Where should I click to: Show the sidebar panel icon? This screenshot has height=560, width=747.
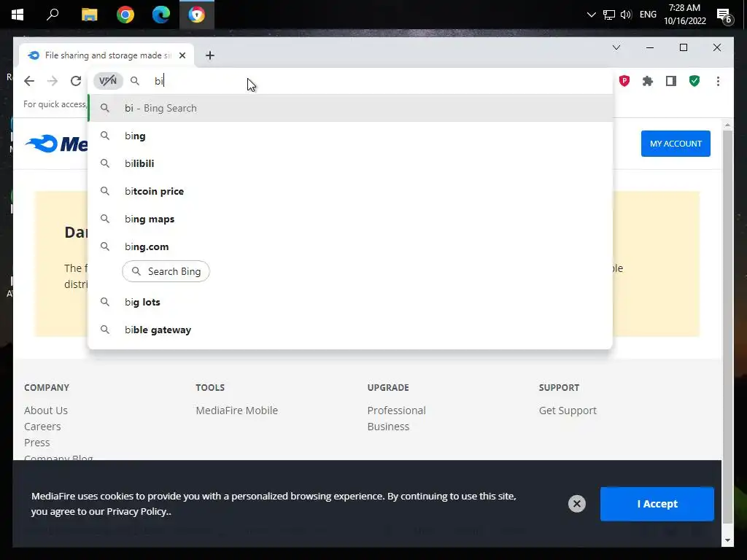[x=671, y=81]
